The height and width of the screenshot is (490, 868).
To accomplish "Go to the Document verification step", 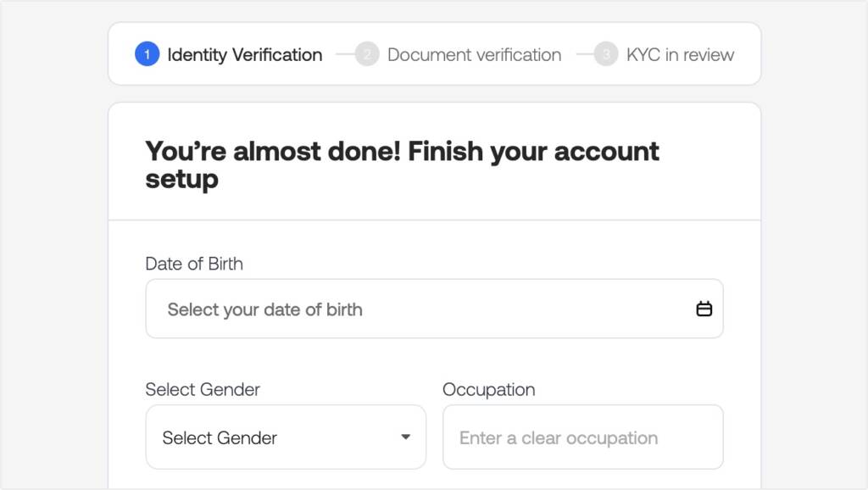I will click(x=475, y=55).
